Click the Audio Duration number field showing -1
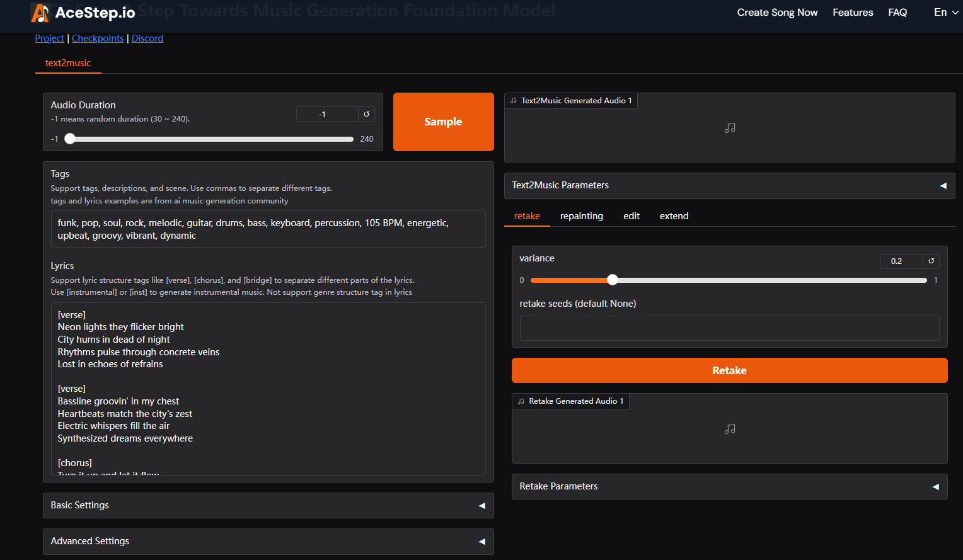This screenshot has height=560, width=963. (x=327, y=114)
